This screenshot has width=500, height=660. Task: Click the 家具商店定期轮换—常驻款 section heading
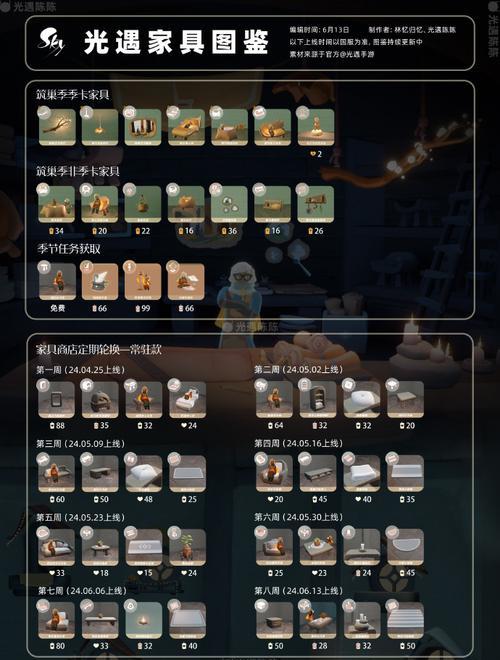(x=98, y=349)
